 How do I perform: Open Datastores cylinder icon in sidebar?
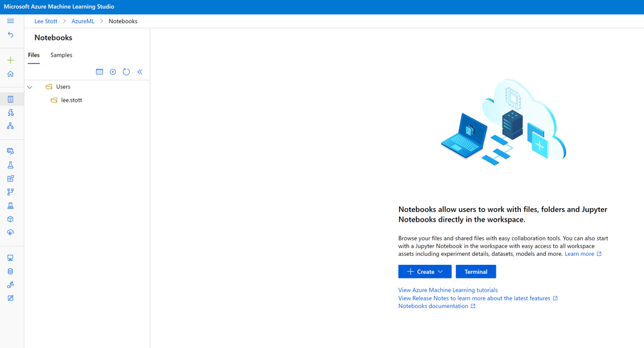[10, 271]
